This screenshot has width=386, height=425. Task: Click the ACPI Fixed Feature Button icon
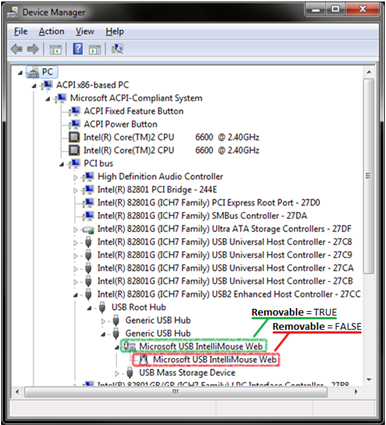coord(74,111)
